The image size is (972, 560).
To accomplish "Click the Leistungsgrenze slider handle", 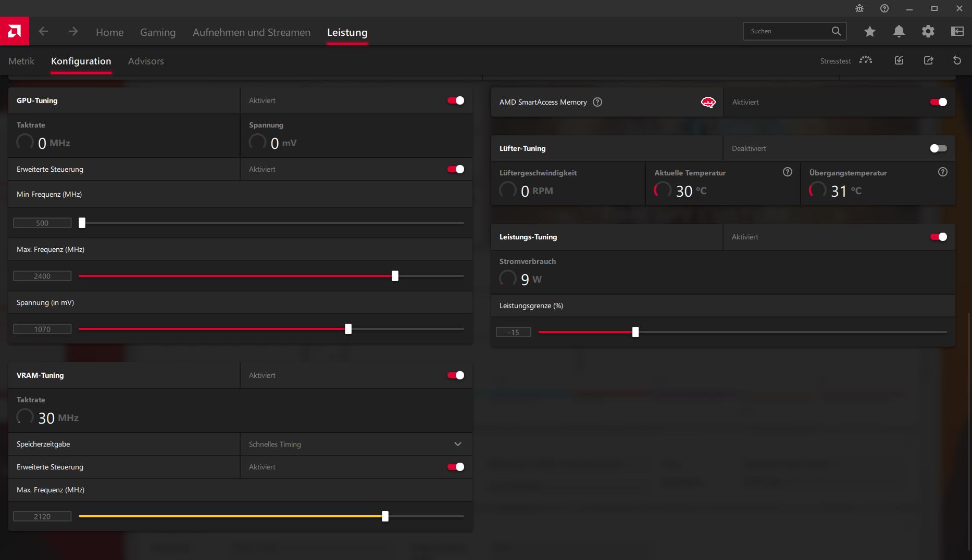I will pos(635,332).
